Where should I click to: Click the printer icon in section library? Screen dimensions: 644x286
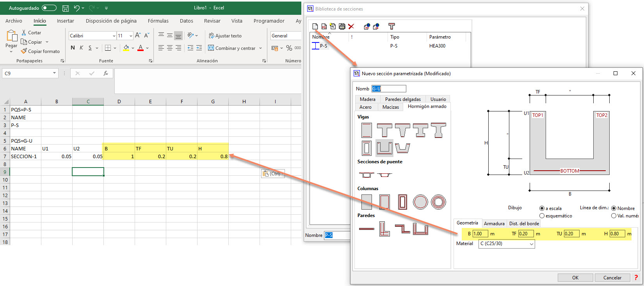click(x=342, y=26)
